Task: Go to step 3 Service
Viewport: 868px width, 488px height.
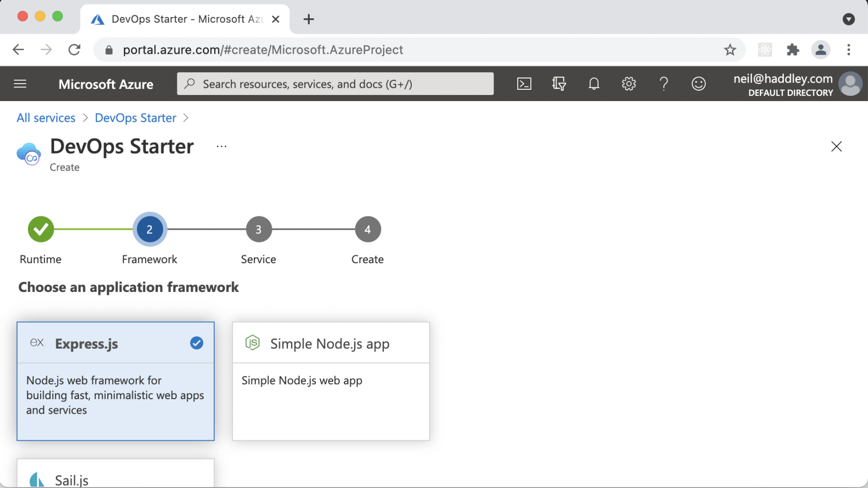Action: [x=259, y=230]
